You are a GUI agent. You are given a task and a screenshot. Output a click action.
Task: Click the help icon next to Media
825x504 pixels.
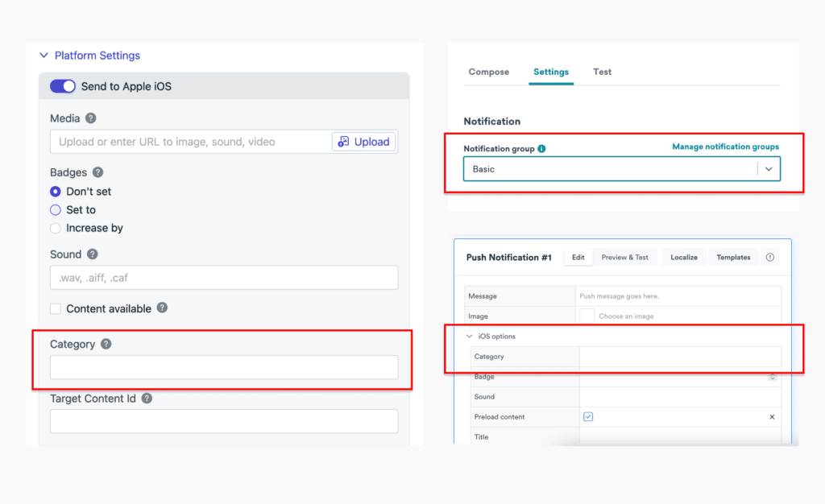point(91,118)
